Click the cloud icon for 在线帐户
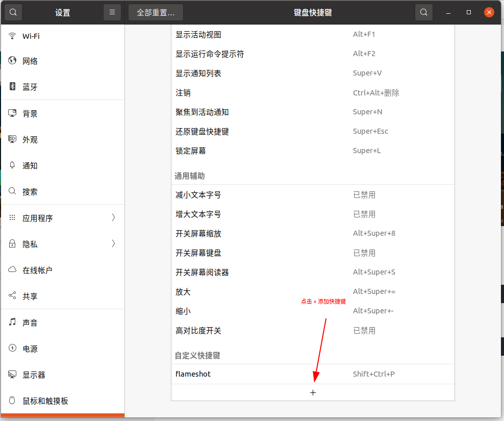The width and height of the screenshot is (504, 421). coord(12,269)
